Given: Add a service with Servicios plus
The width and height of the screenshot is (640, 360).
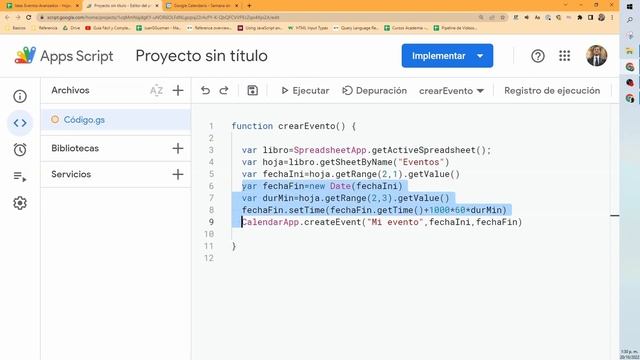Looking at the screenshot, I should 178,174.
